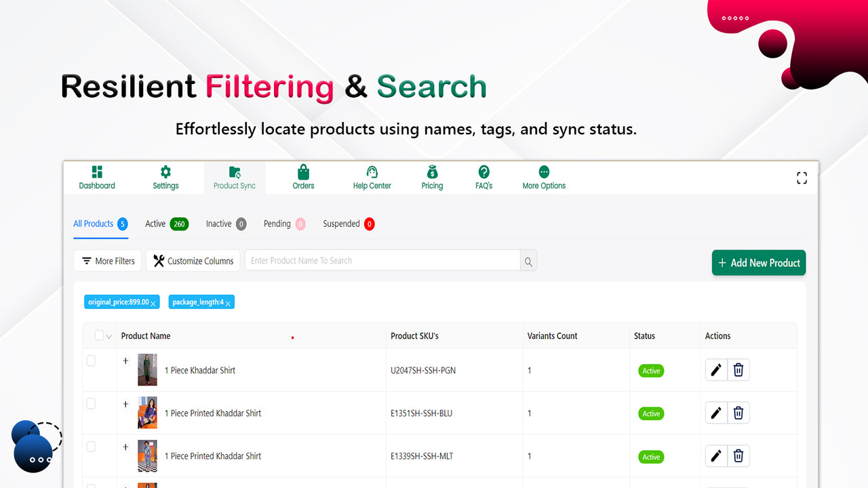Click the Product Sync icon

coord(234,171)
